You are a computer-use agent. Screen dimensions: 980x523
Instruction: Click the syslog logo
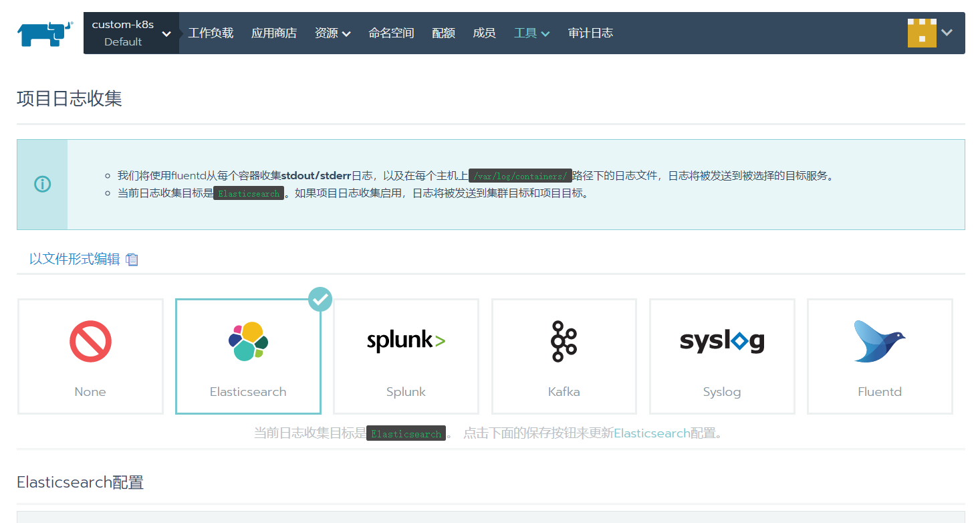tap(722, 342)
